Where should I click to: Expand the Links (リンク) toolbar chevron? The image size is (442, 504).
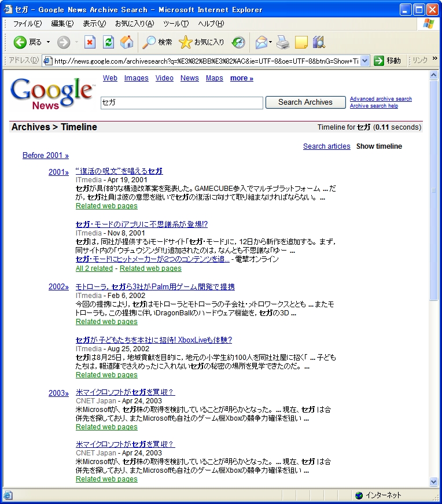(x=434, y=58)
